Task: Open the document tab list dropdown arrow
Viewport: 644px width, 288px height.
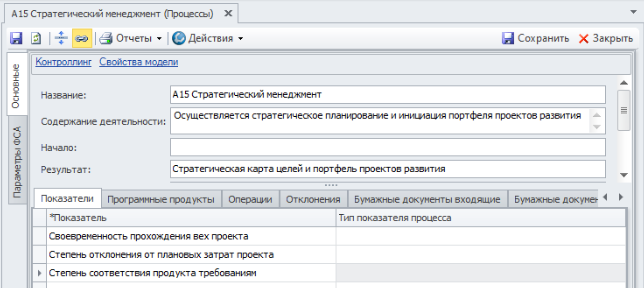Action: [x=634, y=10]
